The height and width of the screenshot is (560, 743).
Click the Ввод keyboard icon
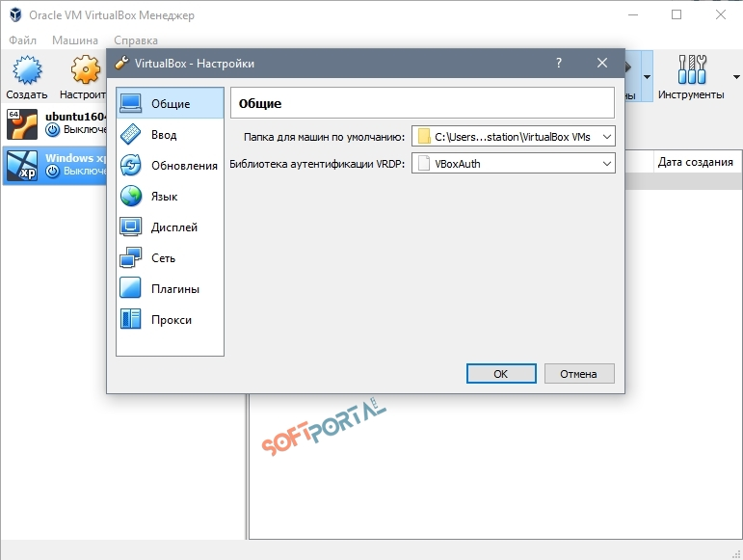click(x=130, y=134)
